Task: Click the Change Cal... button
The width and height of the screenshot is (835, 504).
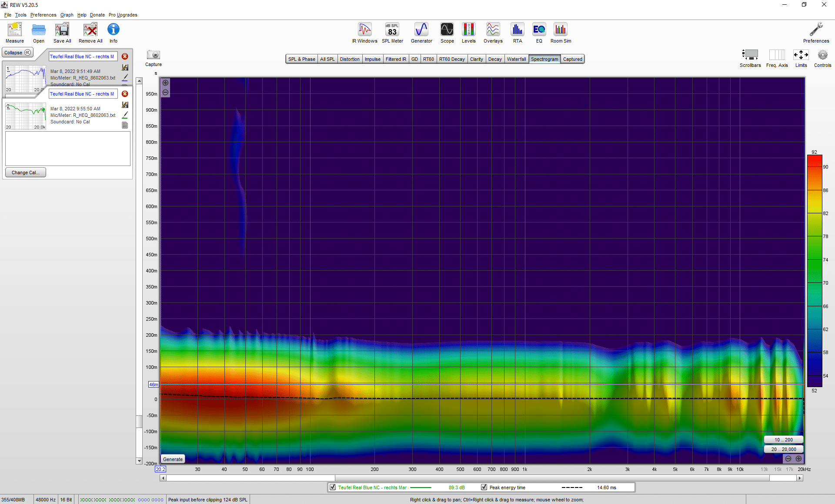Action: click(x=26, y=172)
